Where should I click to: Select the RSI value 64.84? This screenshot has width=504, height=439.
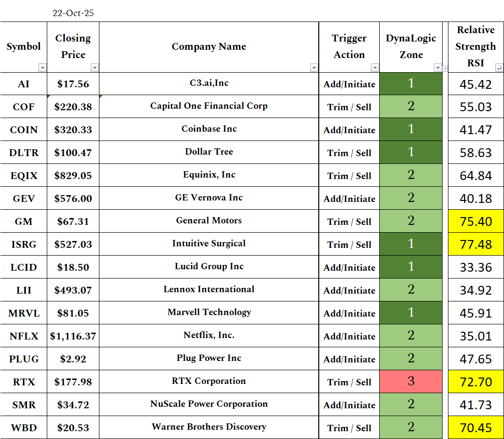(476, 176)
